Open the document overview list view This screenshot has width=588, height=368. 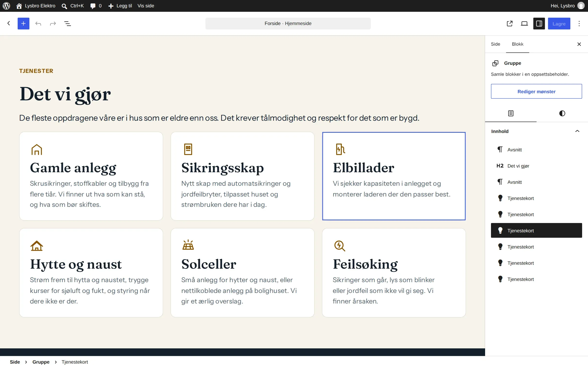68,24
